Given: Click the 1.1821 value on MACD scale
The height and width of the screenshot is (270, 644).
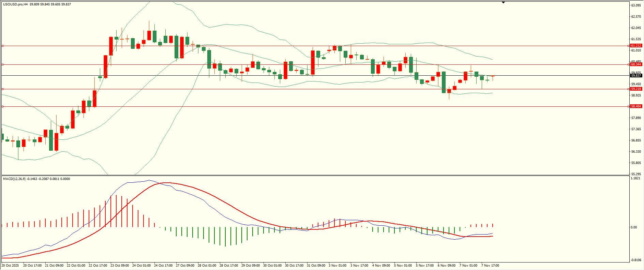Looking at the screenshot, I should 635,178.
